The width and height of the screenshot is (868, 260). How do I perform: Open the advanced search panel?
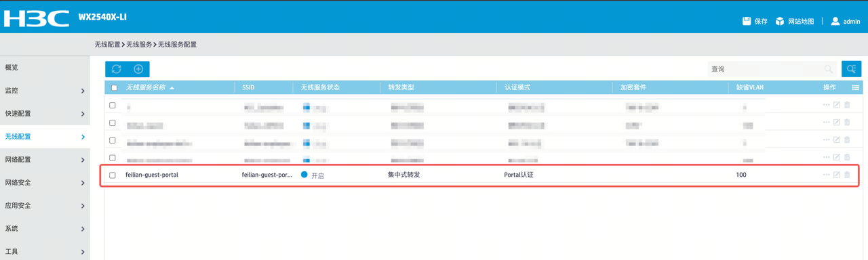tap(852, 69)
